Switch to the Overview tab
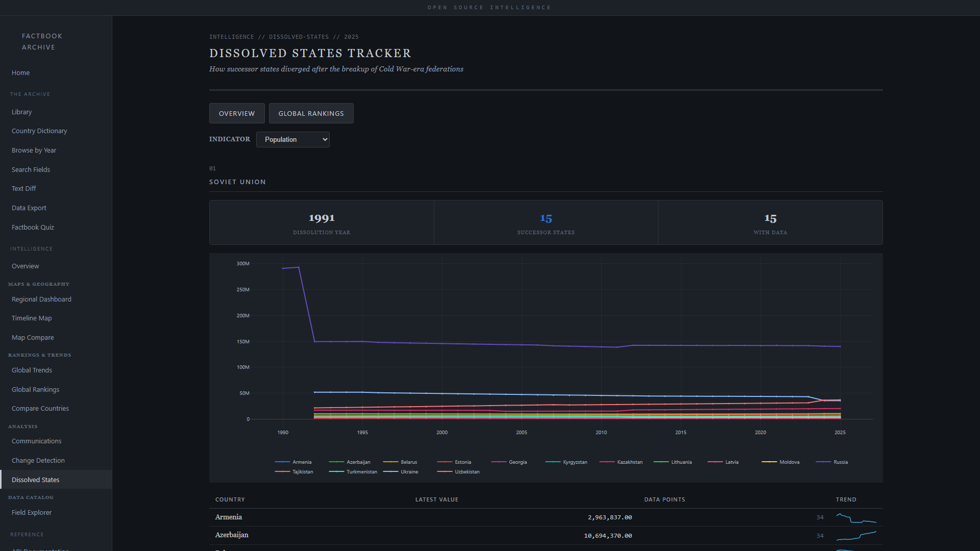980x551 pixels. click(237, 114)
